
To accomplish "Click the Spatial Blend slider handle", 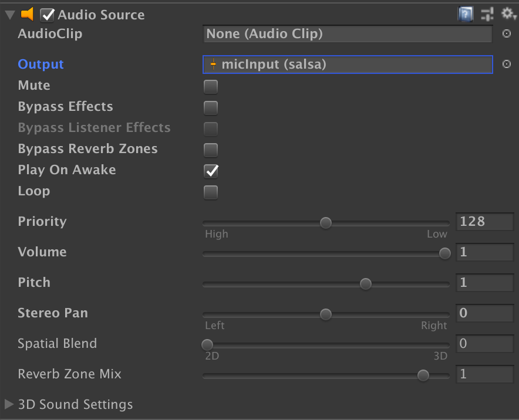I will (x=207, y=345).
